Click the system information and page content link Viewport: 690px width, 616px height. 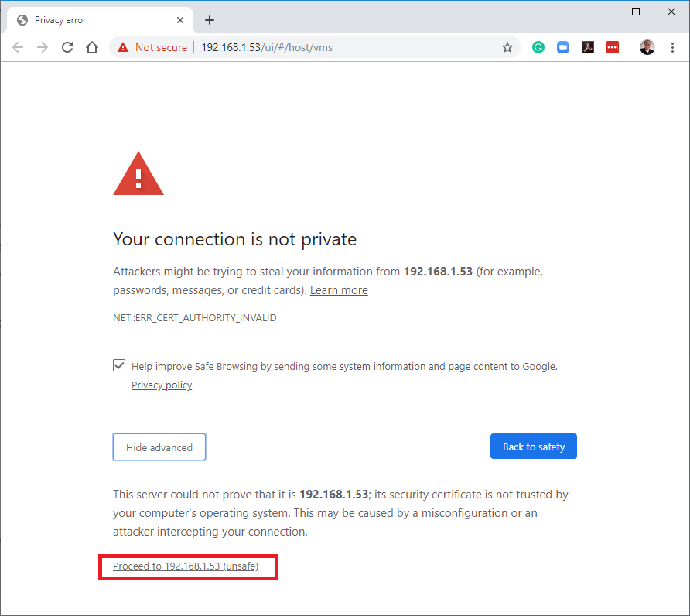(423, 367)
